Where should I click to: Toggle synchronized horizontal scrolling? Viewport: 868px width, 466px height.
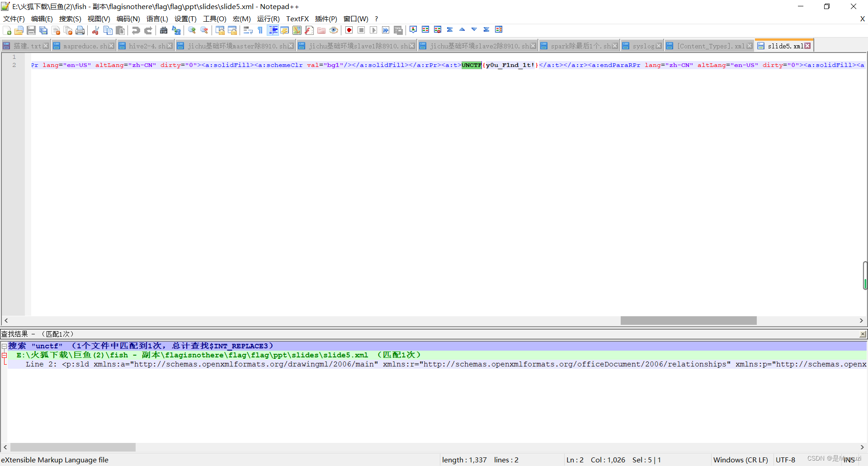point(232,30)
